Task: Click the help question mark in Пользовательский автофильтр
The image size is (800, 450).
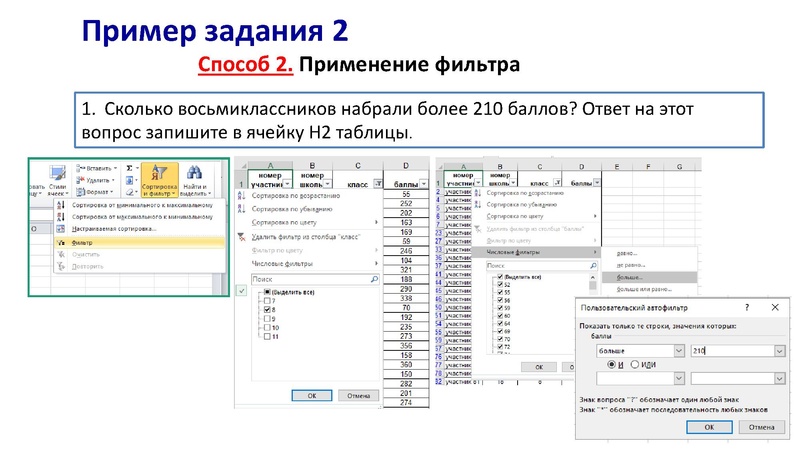Action: tap(747, 307)
